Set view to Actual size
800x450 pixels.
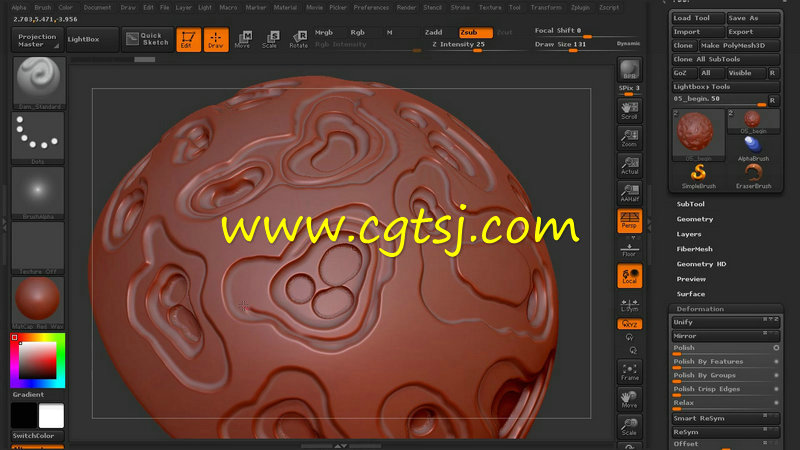coord(630,166)
